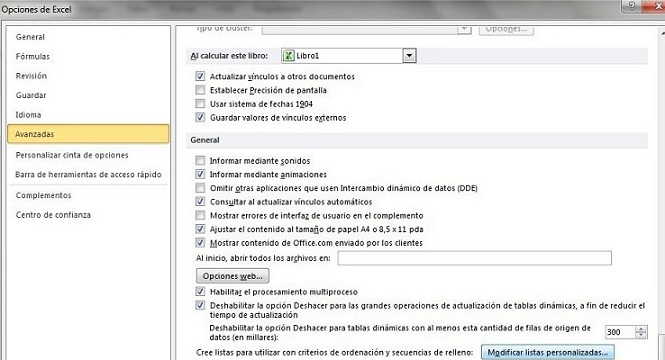The image size is (665, 360).
Task: Increase the Deshacer rows stepper value
Action: (641, 329)
